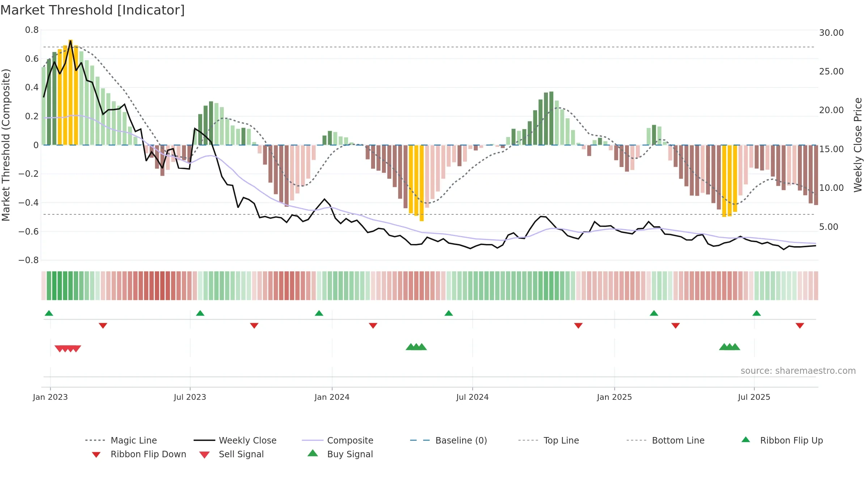Viewport: 868px width, 488px height.
Task: Toggle the Buy Signal legend entry
Action: pyautogui.click(x=340, y=454)
